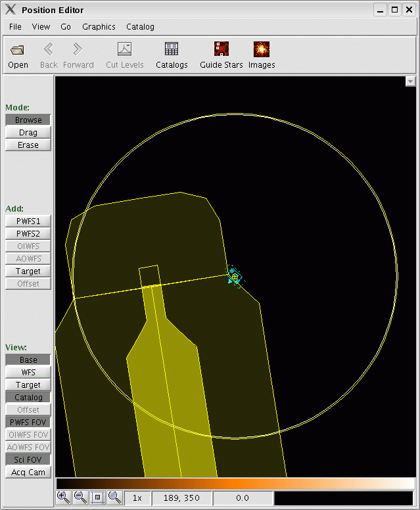Open the Go menu

[x=66, y=27]
